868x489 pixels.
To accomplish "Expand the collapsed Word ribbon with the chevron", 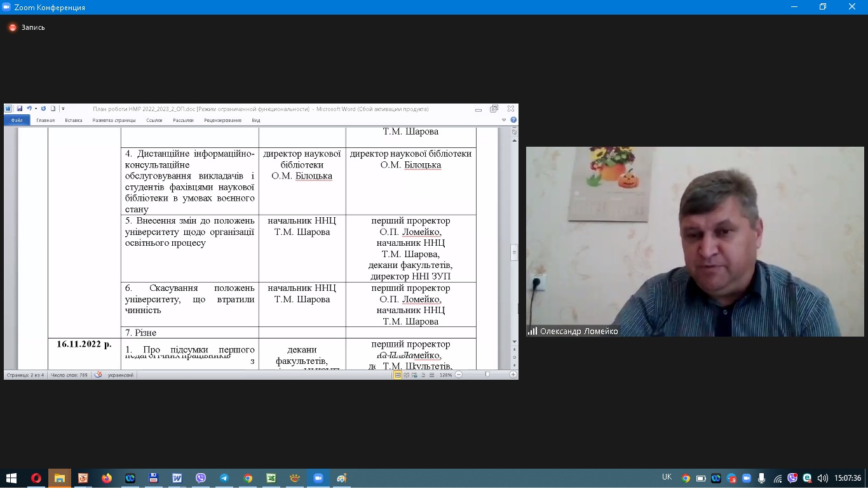I will (x=505, y=120).
